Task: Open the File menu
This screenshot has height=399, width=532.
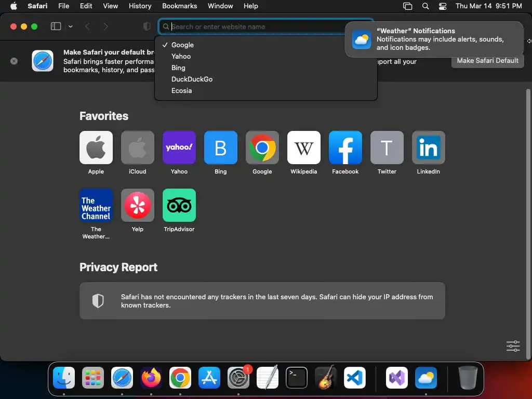Action: (x=63, y=6)
